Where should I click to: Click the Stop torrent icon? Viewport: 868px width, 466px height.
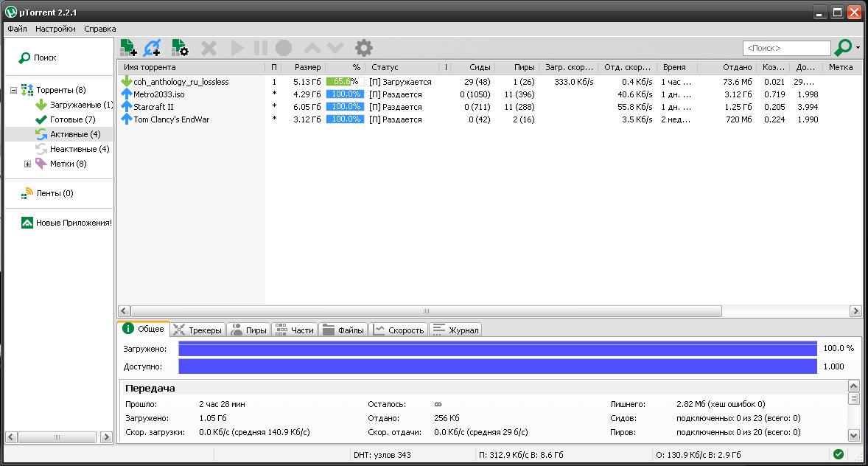pos(284,48)
